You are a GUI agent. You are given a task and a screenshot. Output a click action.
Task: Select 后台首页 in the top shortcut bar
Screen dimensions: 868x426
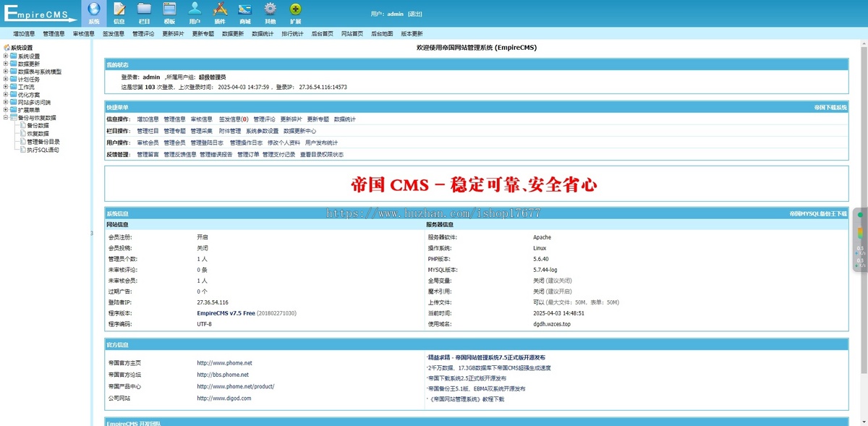(x=323, y=33)
